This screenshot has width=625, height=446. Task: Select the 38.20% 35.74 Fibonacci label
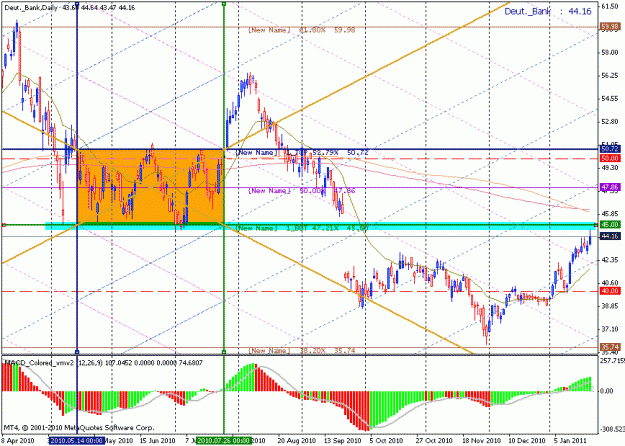click(x=302, y=351)
